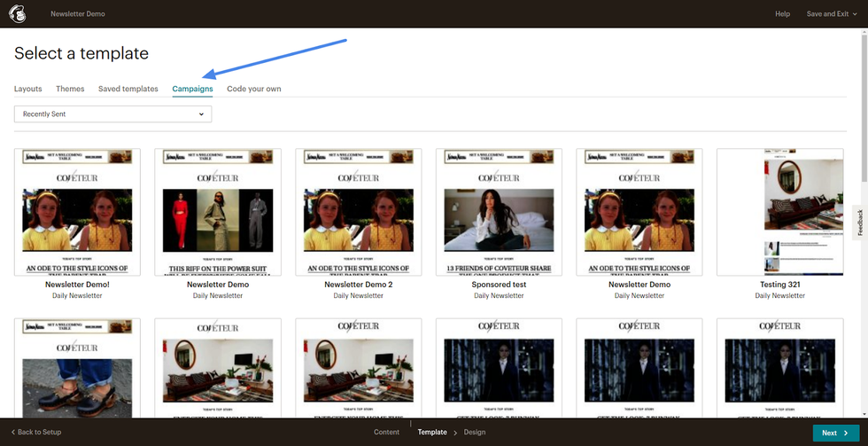Go Back to Setup
Screen dimensions: 868x446
(36, 433)
